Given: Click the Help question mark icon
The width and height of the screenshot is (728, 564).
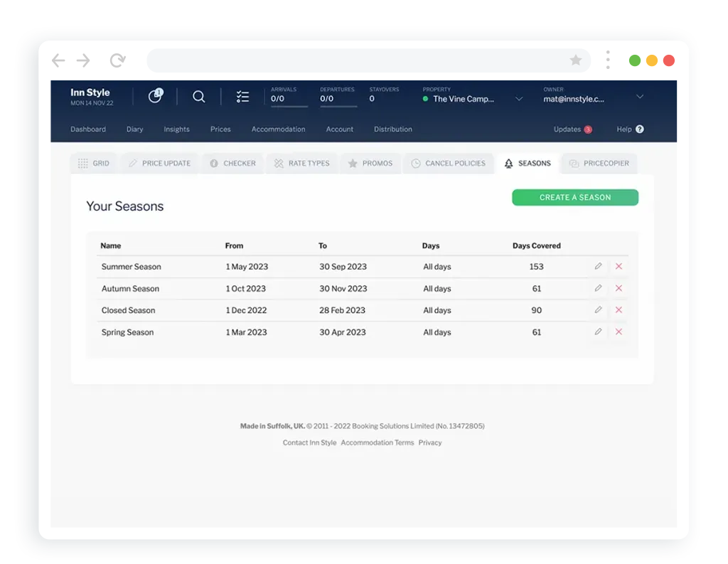Looking at the screenshot, I should pyautogui.click(x=639, y=129).
